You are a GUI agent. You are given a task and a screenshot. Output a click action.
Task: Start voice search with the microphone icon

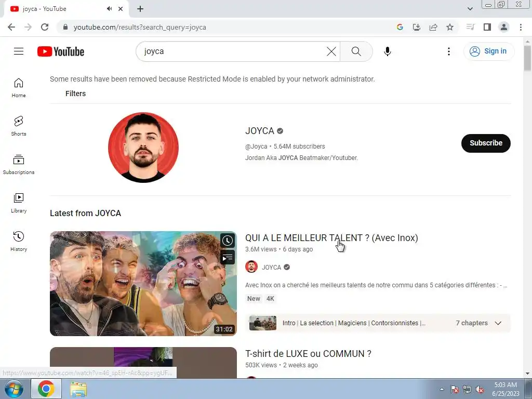[388, 51]
